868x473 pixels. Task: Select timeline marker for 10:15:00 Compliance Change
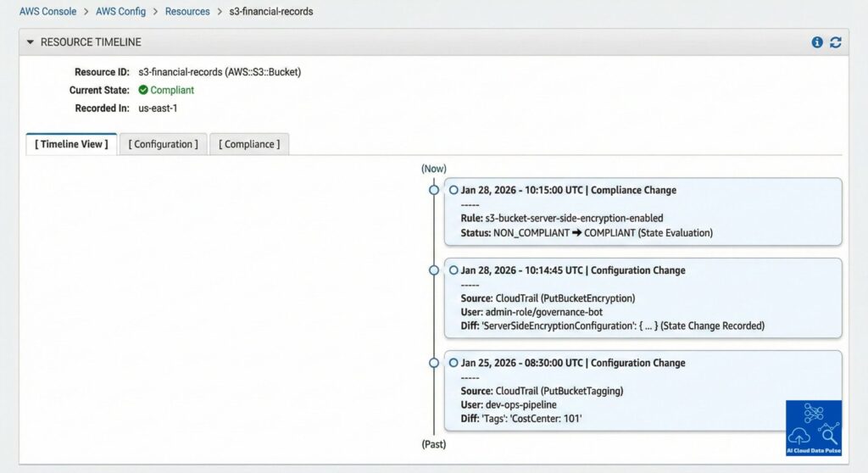434,190
